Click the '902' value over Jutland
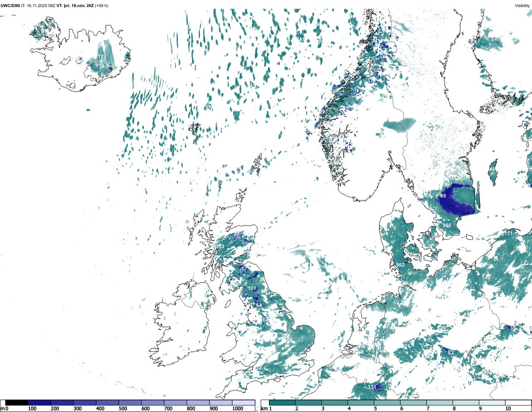 tap(400, 265)
